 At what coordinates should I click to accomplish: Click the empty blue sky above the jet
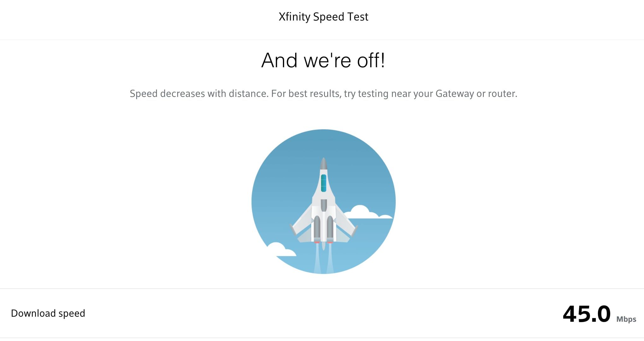(324, 142)
